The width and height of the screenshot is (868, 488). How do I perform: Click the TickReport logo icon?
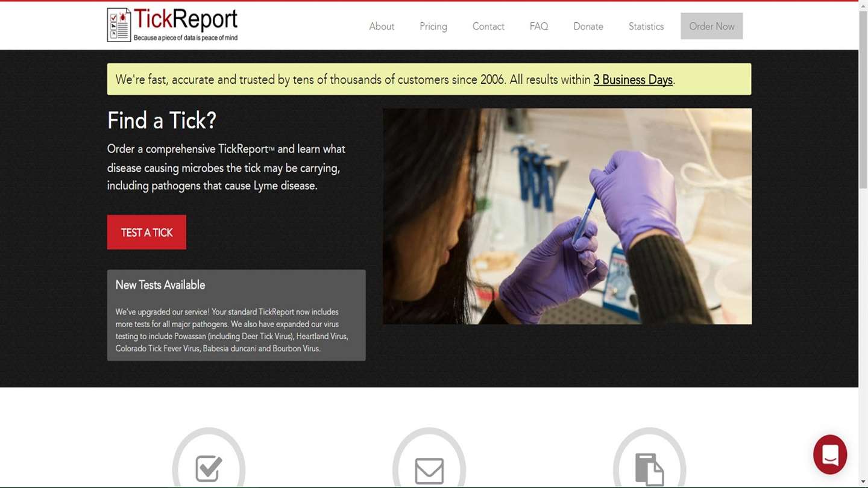click(x=119, y=25)
